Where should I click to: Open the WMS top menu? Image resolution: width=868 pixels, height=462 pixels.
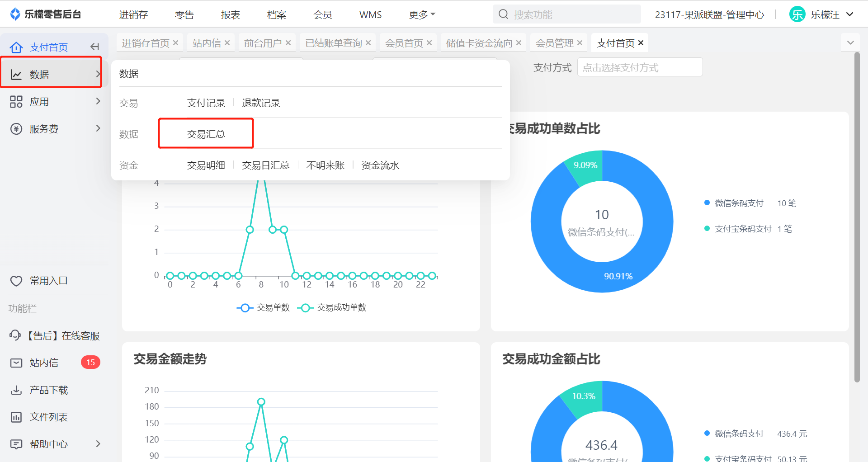pos(370,14)
